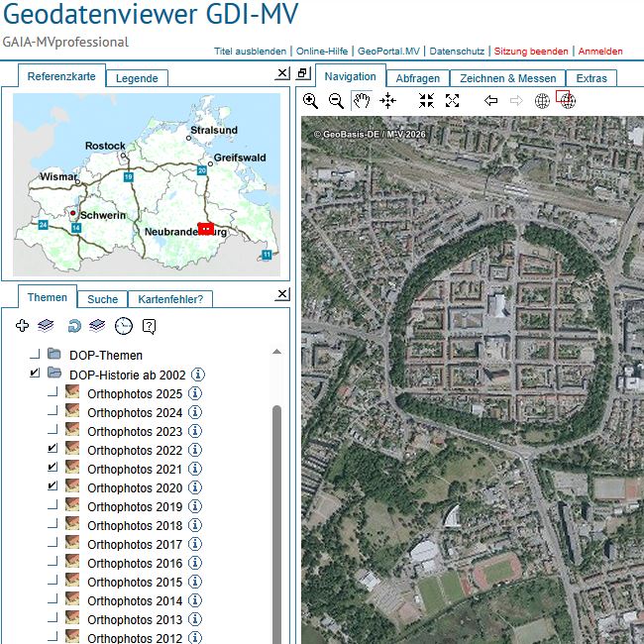Click Rostock on the reference map
The width and height of the screenshot is (644, 644).
coord(105,146)
